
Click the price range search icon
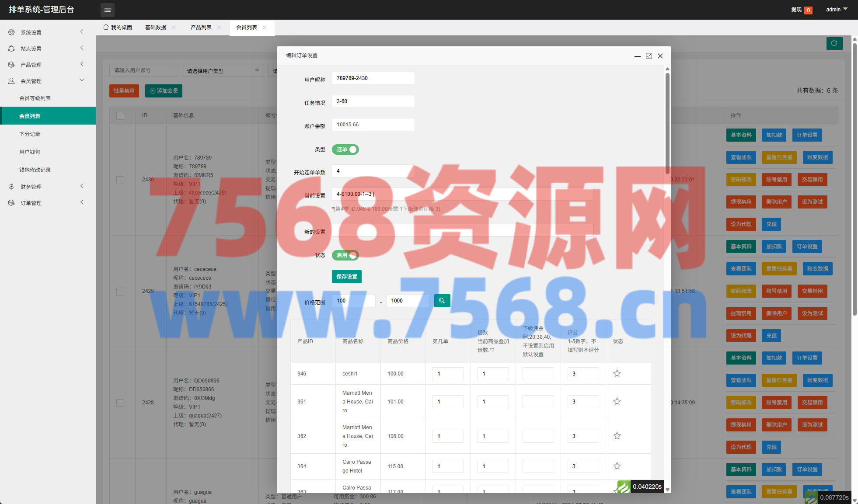(x=442, y=301)
